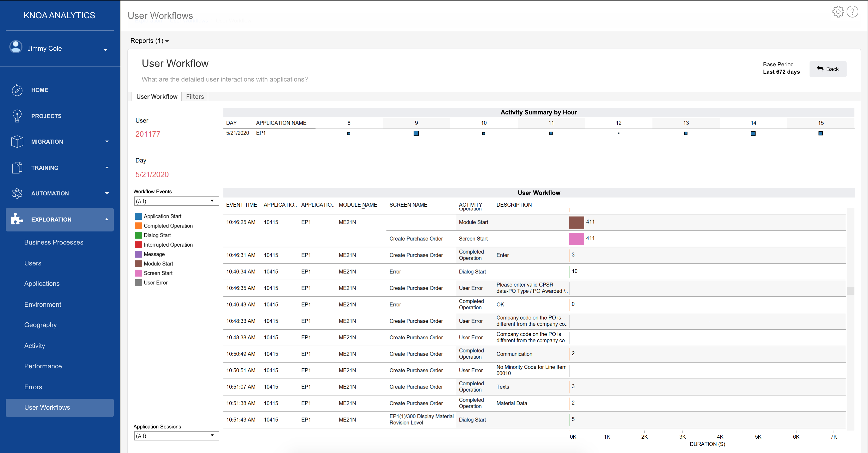Click Jimmy Cole user avatar icon
Image resolution: width=868 pixels, height=453 pixels.
point(16,47)
